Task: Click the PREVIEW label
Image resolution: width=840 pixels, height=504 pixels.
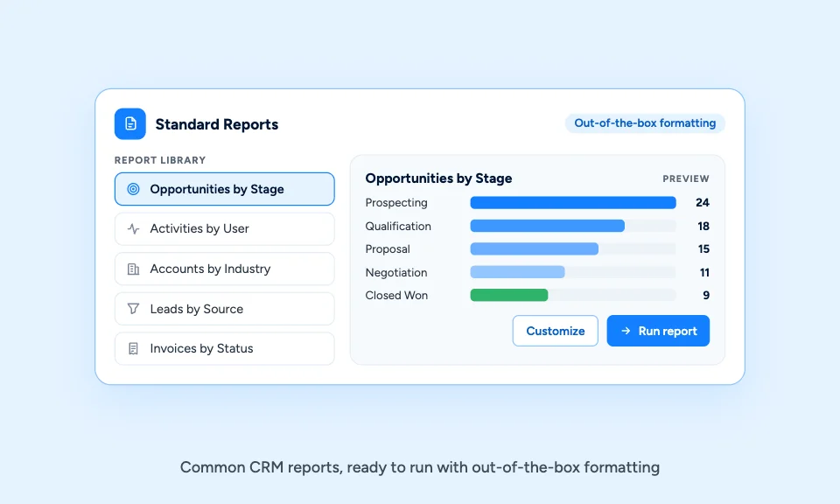Action: [x=686, y=178]
